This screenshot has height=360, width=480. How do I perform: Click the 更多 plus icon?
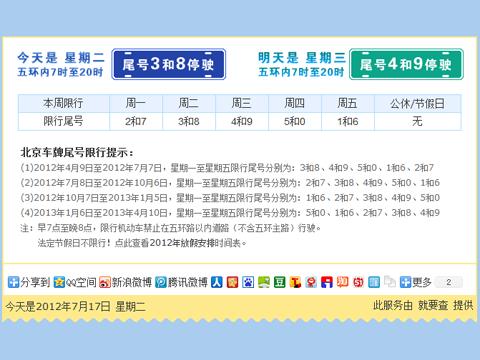tap(405, 282)
